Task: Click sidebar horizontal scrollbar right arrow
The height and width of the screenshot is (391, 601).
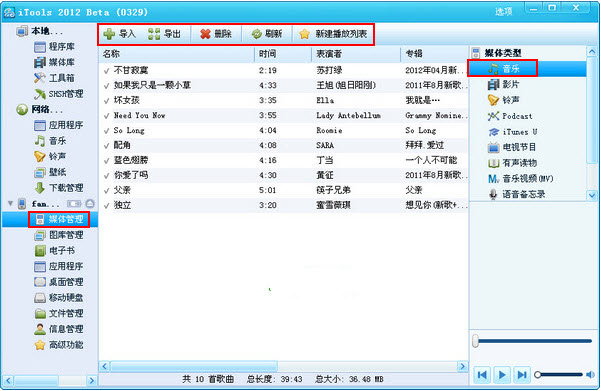Action: tap(92, 381)
